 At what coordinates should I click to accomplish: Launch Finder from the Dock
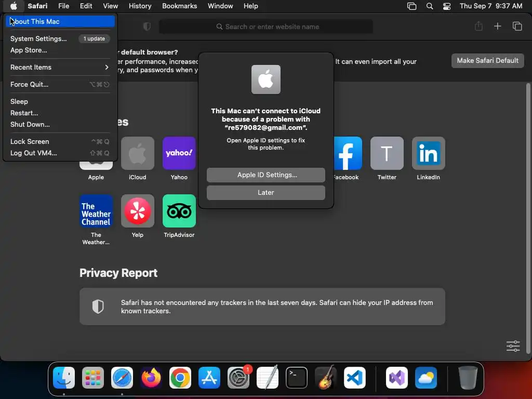[64, 378]
